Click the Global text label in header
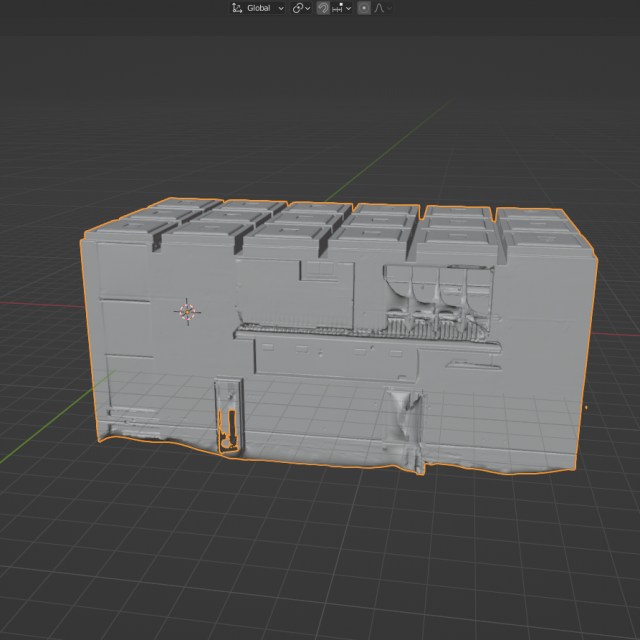Screen dimensions: 640x640 tap(259, 8)
